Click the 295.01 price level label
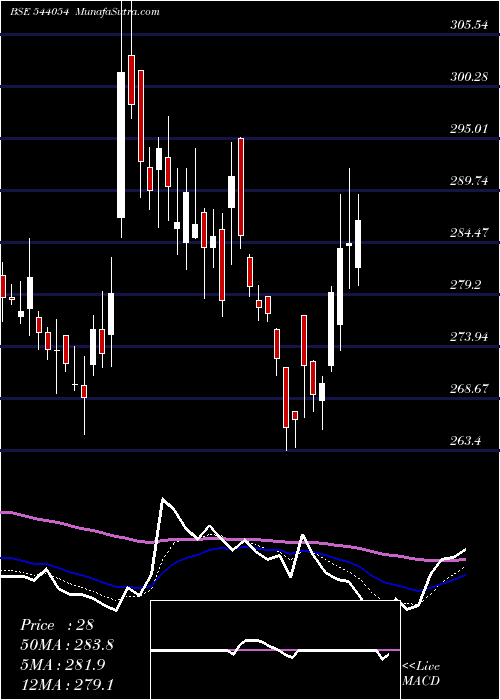The image size is (500, 700). click(x=469, y=129)
